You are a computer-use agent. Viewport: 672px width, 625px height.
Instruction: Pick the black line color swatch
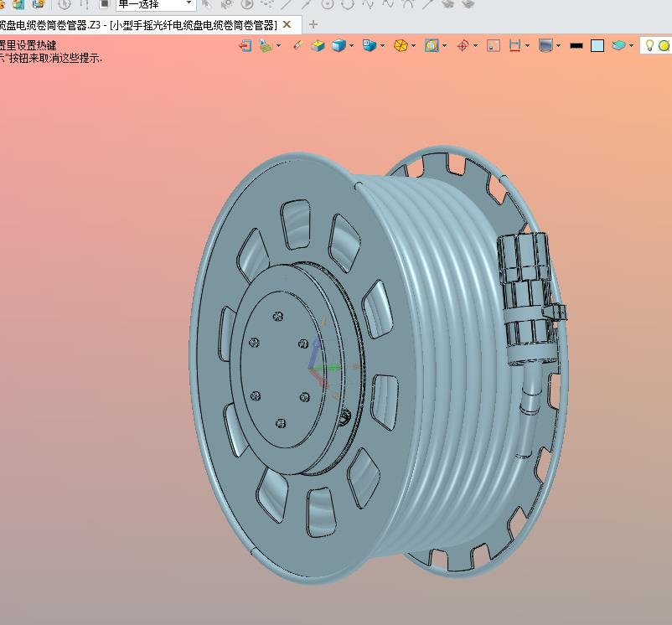(x=576, y=45)
